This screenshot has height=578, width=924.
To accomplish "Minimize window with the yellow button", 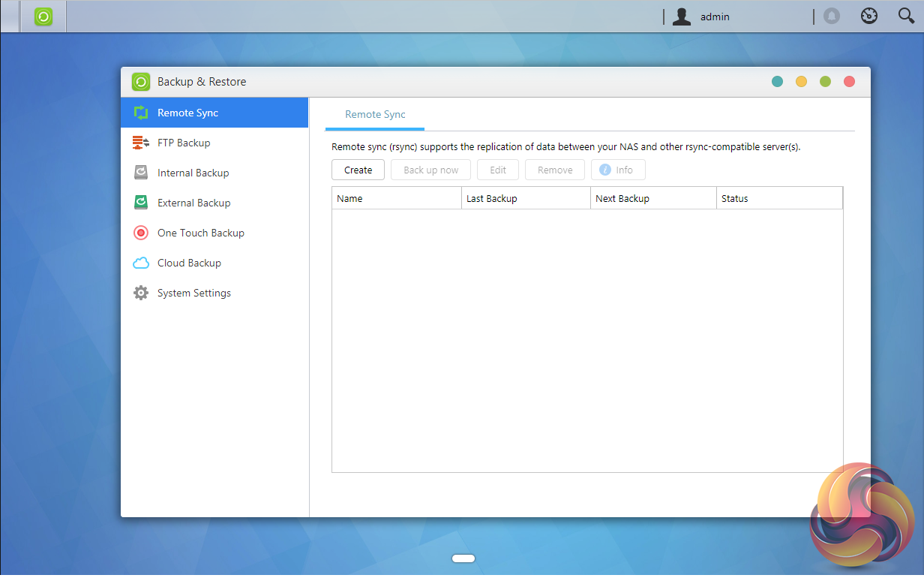I will (x=801, y=82).
